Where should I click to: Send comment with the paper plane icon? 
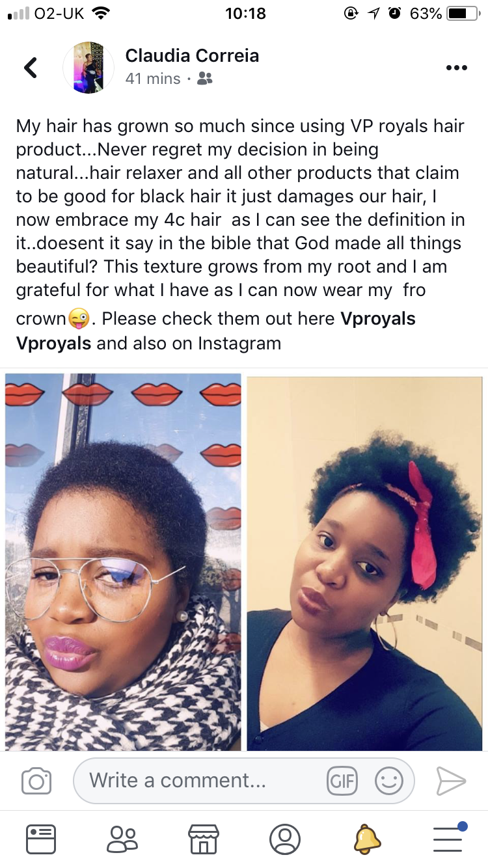click(x=451, y=781)
